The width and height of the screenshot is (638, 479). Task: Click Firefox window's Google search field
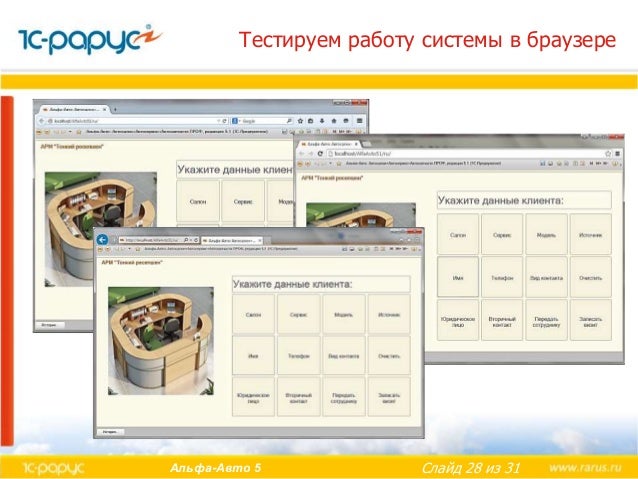coord(262,121)
